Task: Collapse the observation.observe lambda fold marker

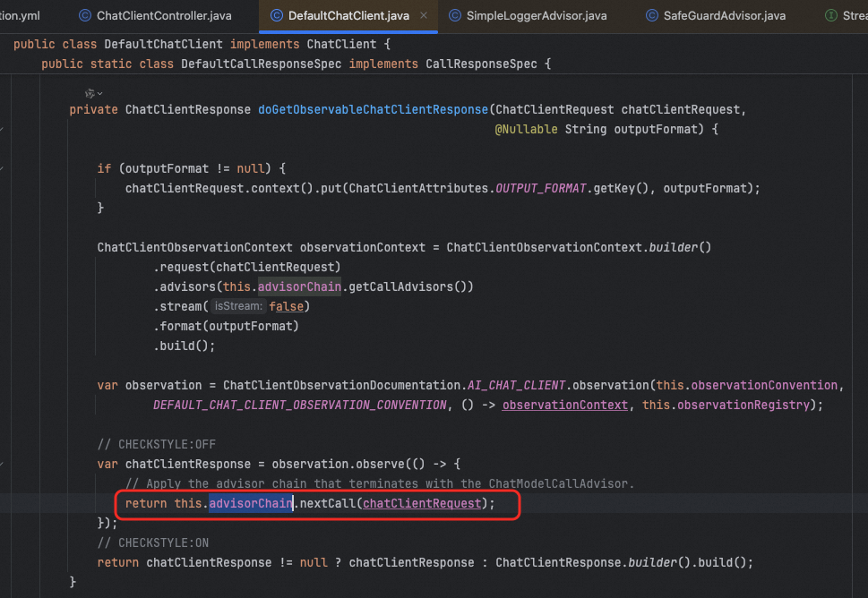Action: coord(3,464)
